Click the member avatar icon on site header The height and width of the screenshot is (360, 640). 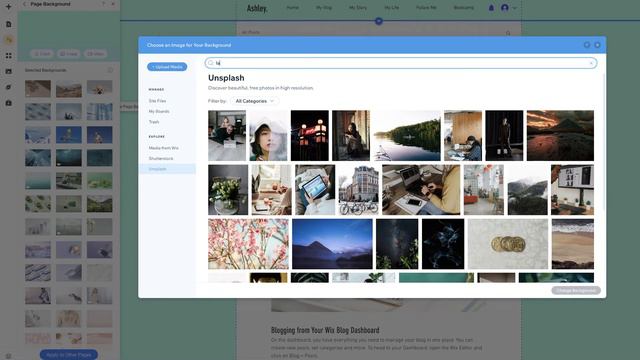pyautogui.click(x=505, y=8)
